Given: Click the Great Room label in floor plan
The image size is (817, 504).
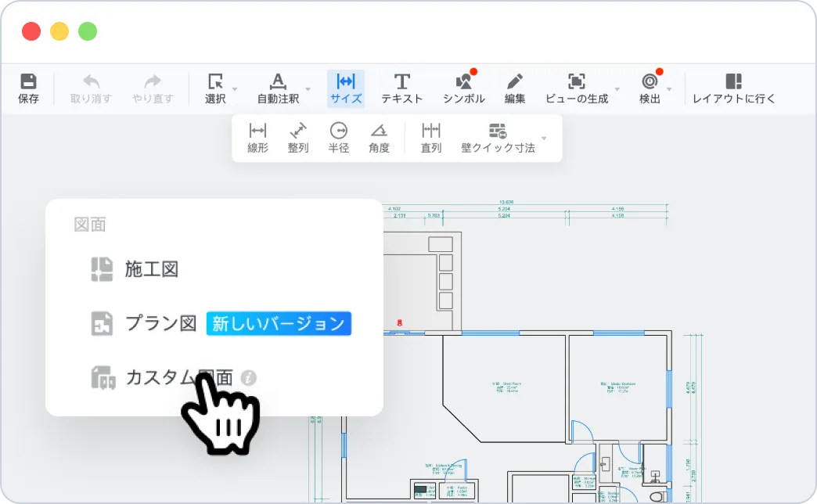Looking at the screenshot, I should [x=507, y=387].
